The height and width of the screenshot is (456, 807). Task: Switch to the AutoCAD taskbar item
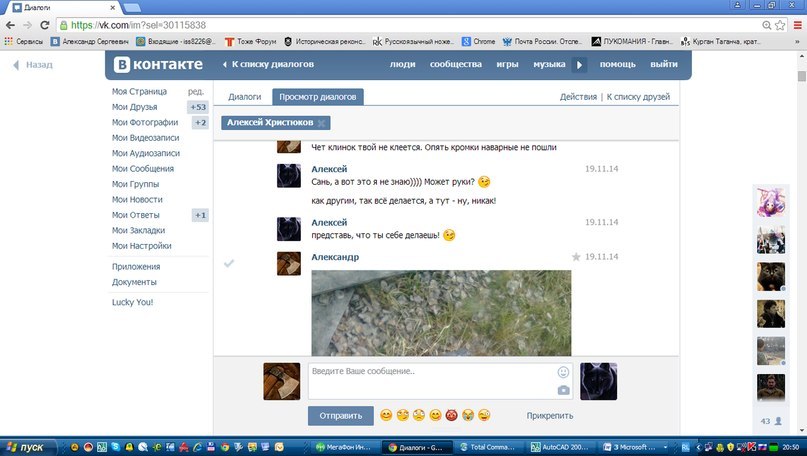[562, 447]
